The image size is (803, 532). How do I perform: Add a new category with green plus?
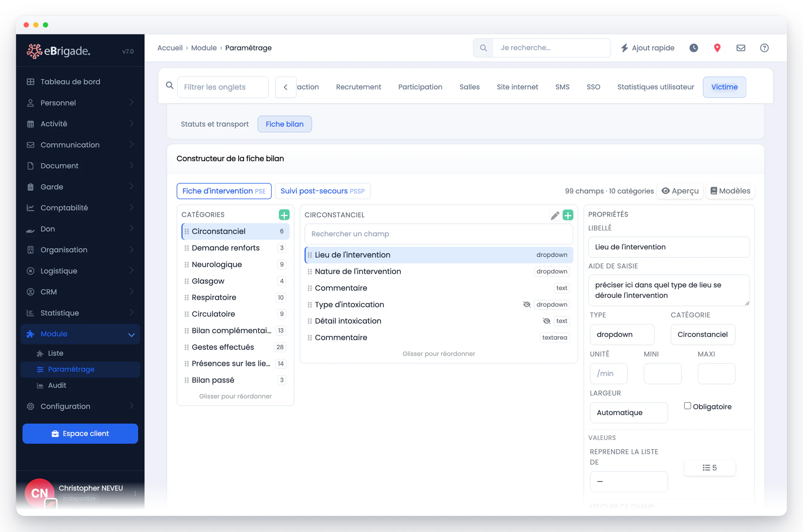pos(284,215)
